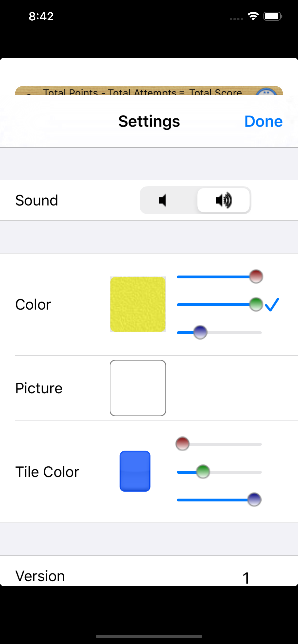Screen dimensions: 298x644
Task: Tap the battery indicator icon
Action: coord(273,16)
